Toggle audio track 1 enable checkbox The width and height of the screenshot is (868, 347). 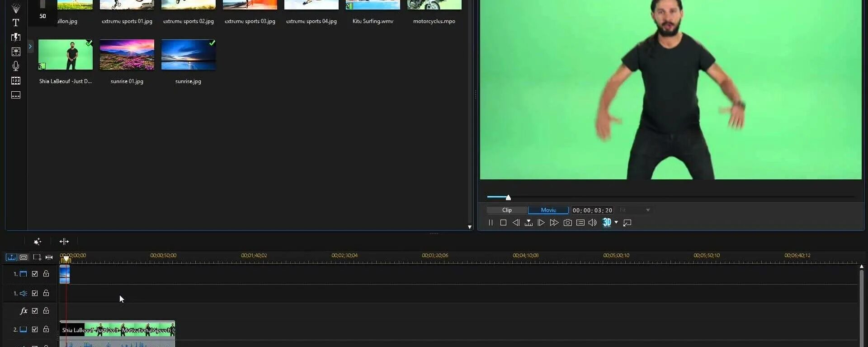[x=35, y=293]
